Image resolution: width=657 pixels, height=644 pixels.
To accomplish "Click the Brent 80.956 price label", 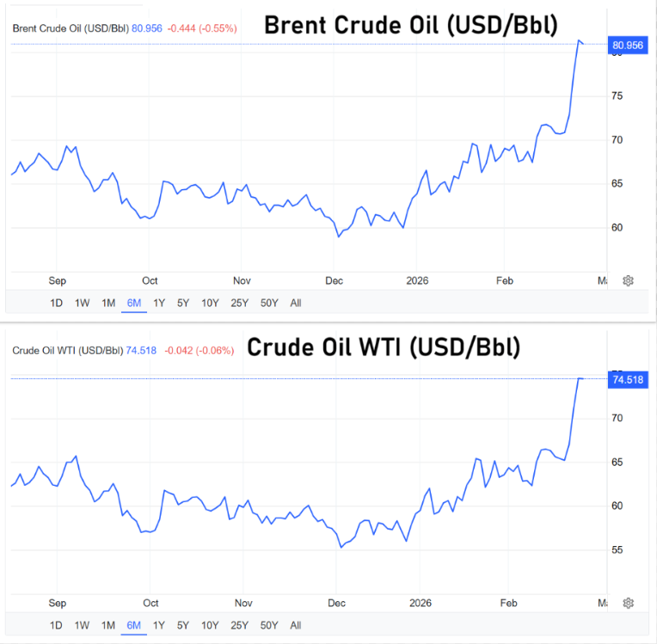I will point(627,44).
